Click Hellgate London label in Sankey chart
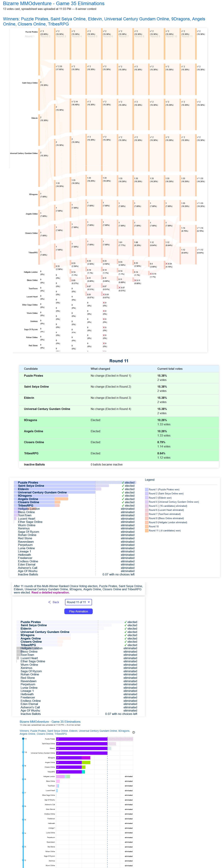 click(x=31, y=272)
